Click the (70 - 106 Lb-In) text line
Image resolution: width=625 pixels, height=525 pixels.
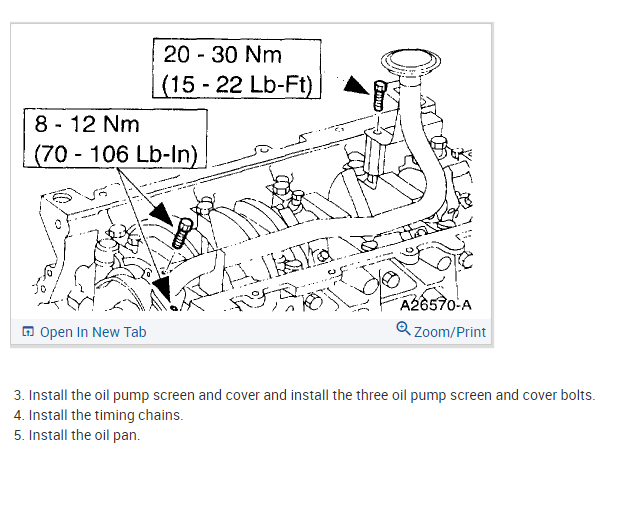point(116,154)
